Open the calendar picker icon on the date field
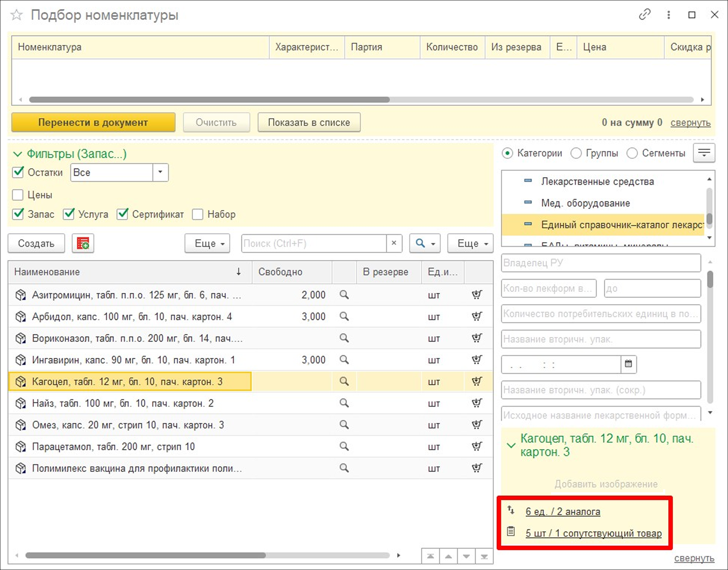728x570 pixels. (628, 364)
